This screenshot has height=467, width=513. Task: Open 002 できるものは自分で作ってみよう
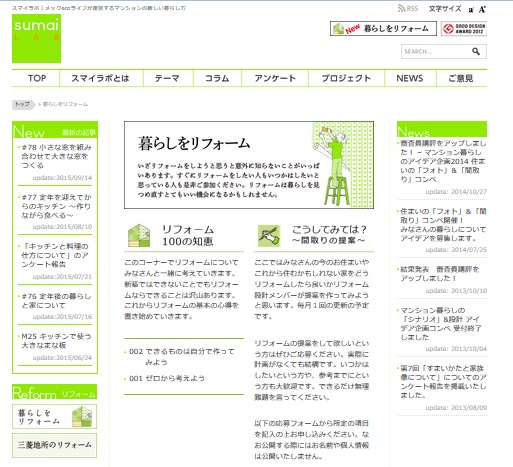tap(182, 357)
